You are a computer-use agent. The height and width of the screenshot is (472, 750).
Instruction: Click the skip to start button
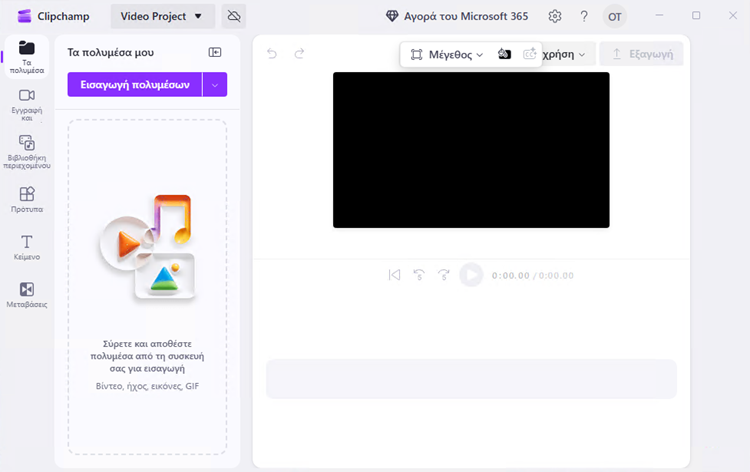pos(395,275)
